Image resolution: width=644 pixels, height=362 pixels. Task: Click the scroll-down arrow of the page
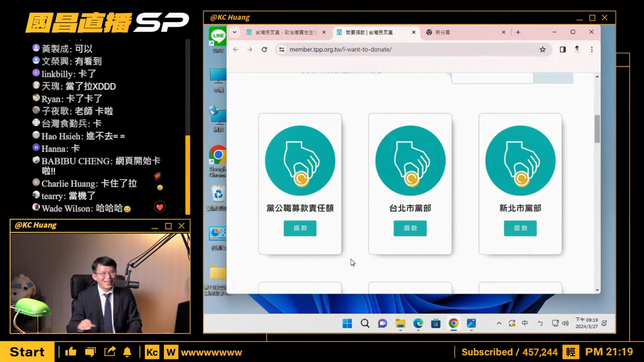click(x=597, y=290)
